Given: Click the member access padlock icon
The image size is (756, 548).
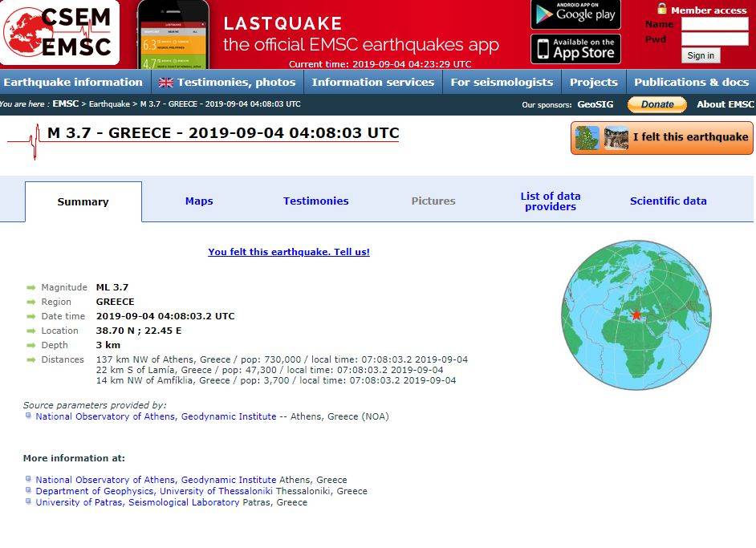Looking at the screenshot, I should coord(662,9).
